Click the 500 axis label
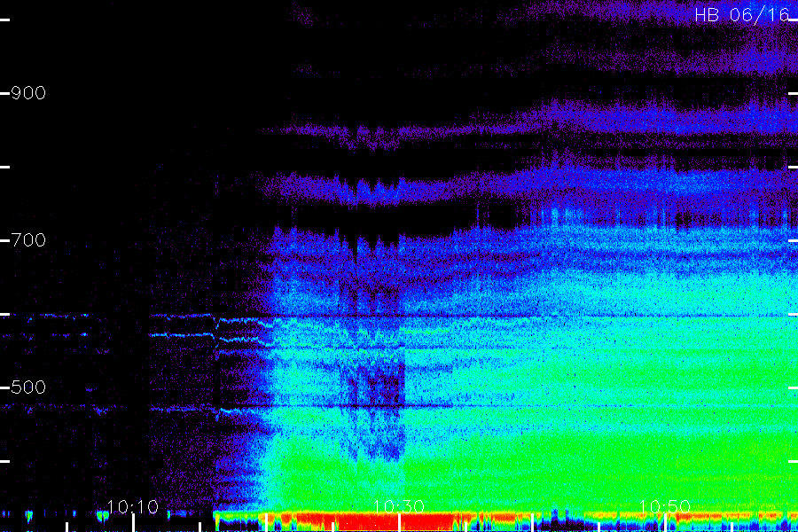798x532 pixels. tap(28, 387)
